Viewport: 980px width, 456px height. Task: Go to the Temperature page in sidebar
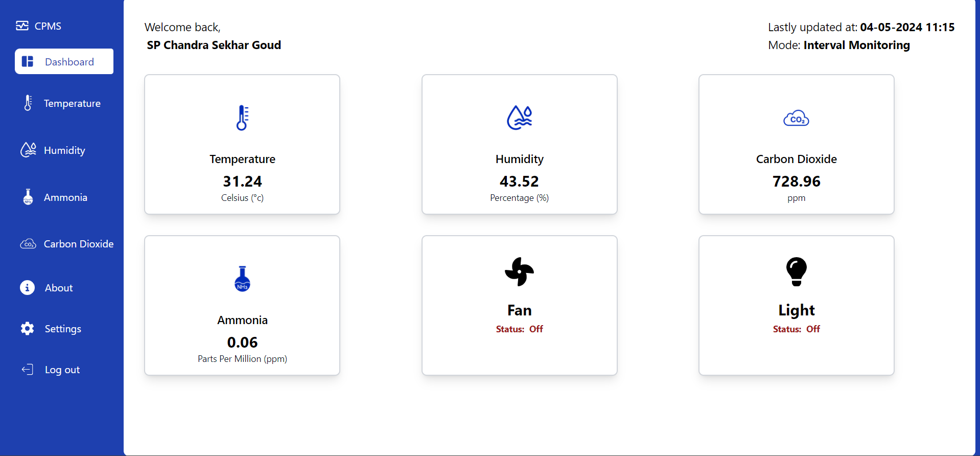(72, 103)
